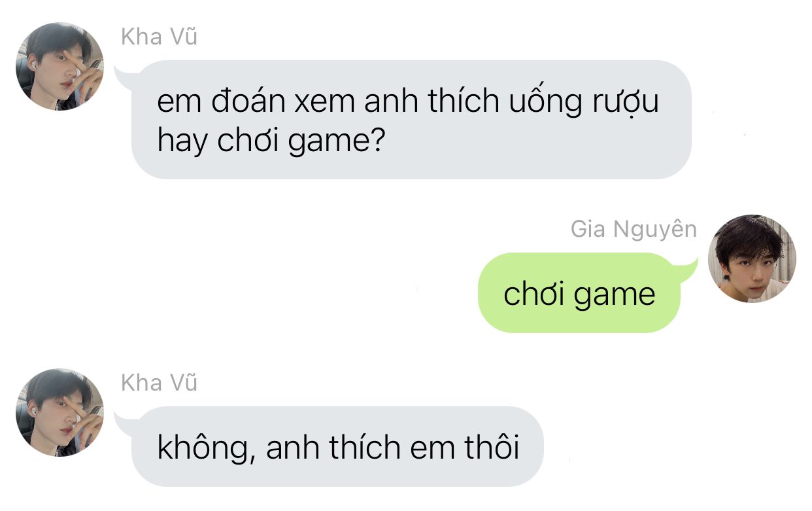Click the word "game" in the green bubble
This screenshot has width=812, height=511.
point(615,296)
